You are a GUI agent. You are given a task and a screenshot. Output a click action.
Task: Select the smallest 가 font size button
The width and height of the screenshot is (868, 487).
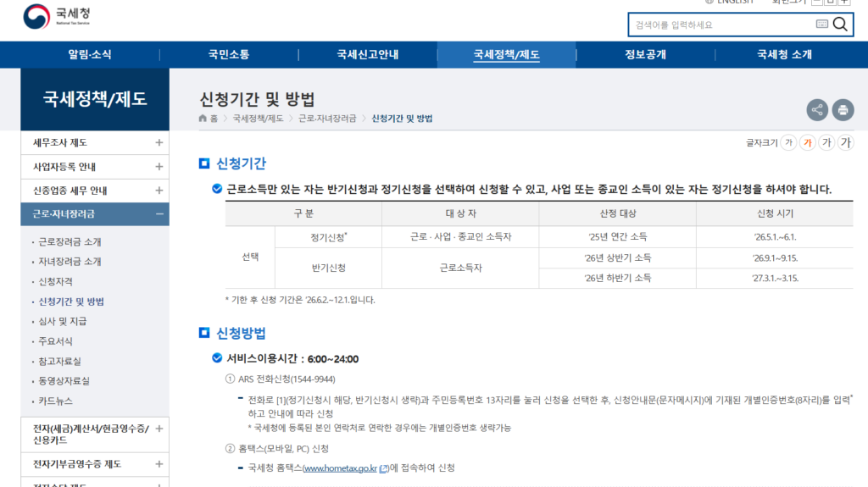789,142
